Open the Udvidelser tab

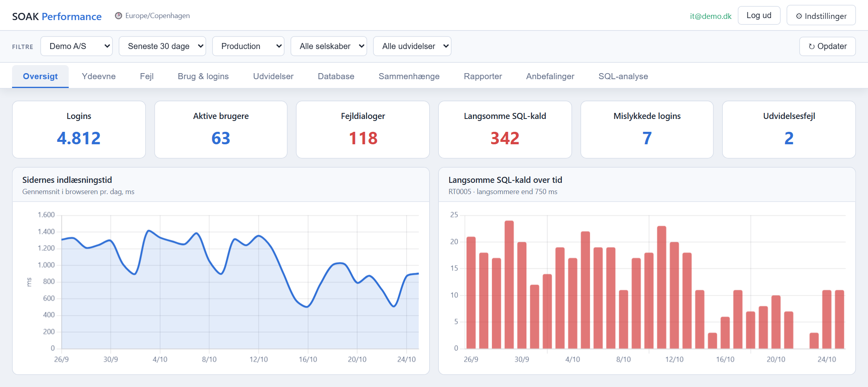pyautogui.click(x=273, y=76)
